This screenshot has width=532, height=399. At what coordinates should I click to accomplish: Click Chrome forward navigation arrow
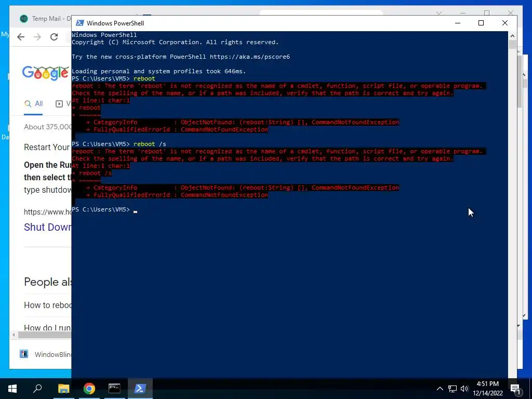pos(37,37)
